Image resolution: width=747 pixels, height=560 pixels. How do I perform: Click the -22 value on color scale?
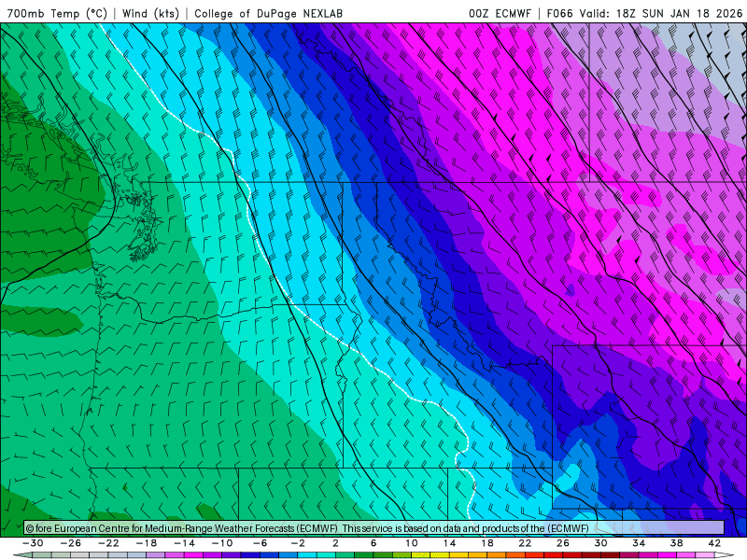[x=108, y=543]
